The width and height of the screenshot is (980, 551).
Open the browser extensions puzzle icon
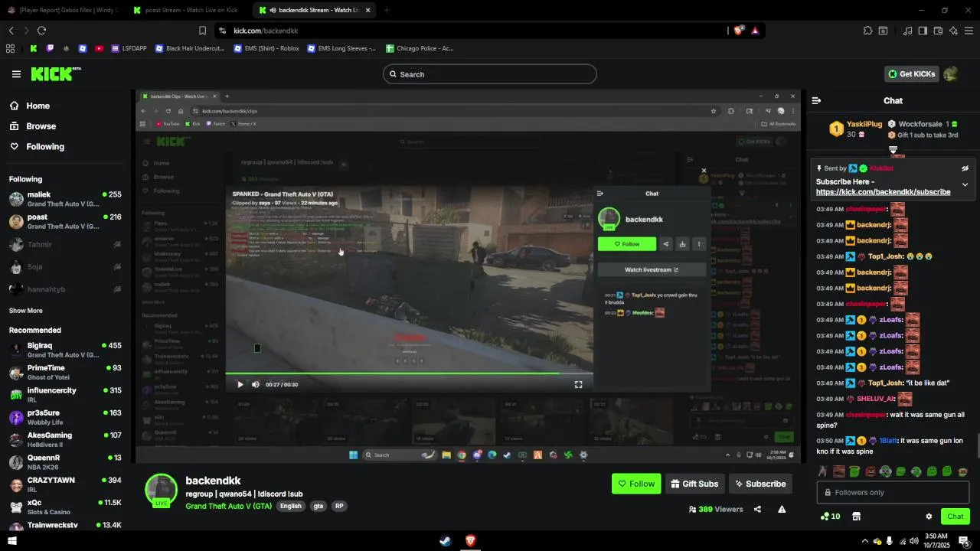pyautogui.click(x=867, y=31)
